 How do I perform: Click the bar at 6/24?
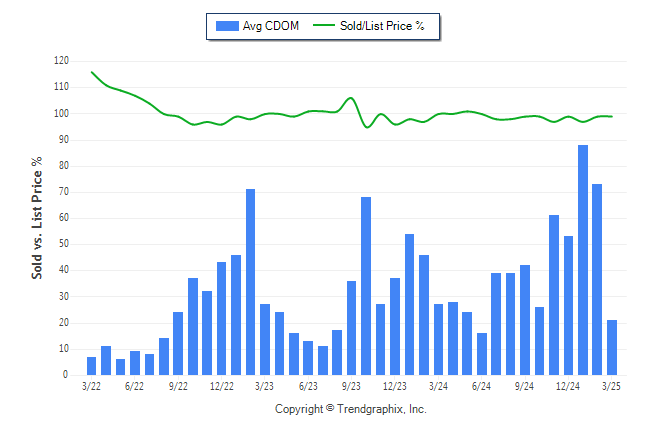click(482, 354)
